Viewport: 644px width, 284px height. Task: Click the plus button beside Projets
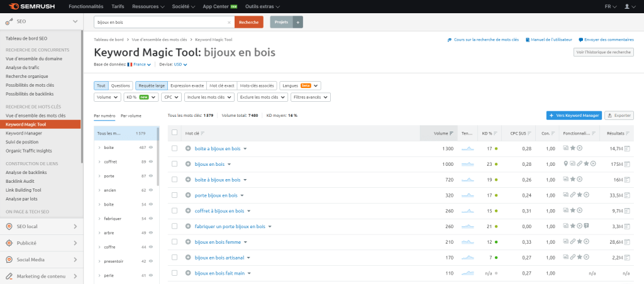(298, 22)
